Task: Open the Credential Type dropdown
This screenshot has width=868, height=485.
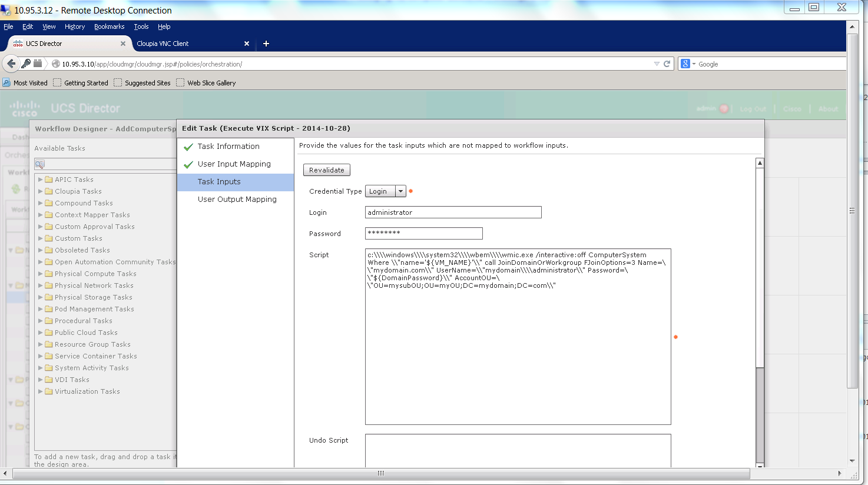Action: click(400, 191)
